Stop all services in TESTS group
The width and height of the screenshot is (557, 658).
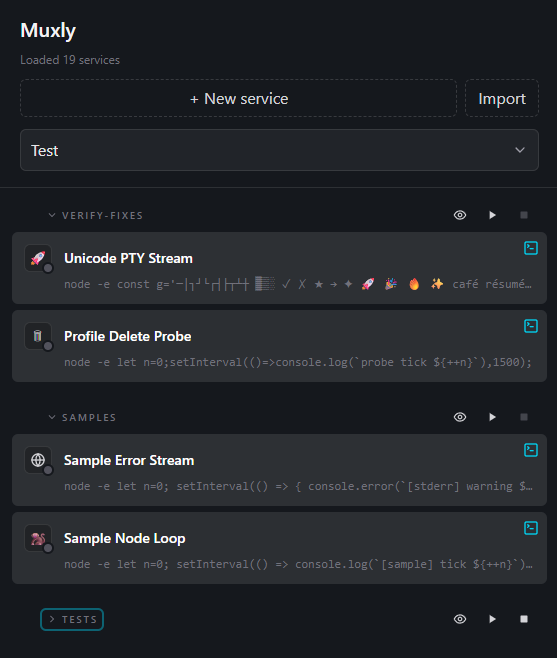(x=524, y=619)
